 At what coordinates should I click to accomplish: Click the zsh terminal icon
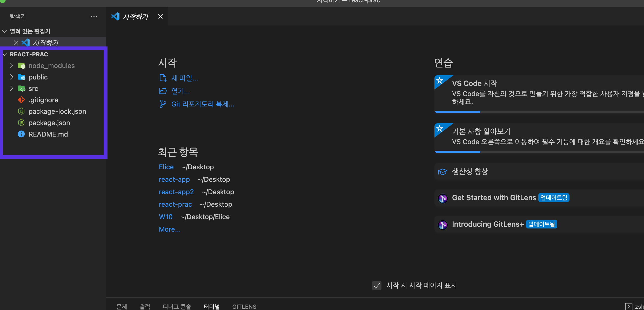[x=628, y=307]
